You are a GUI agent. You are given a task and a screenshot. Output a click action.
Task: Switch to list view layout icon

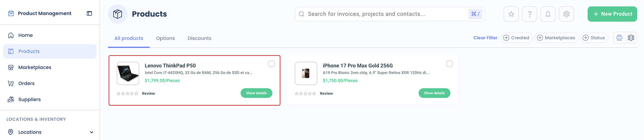619,38
